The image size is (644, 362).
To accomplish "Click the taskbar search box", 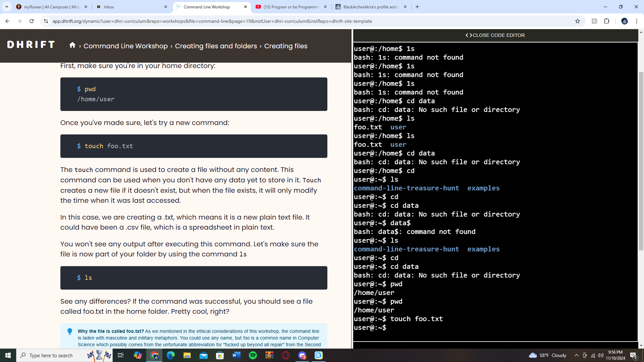I will tap(64, 355).
